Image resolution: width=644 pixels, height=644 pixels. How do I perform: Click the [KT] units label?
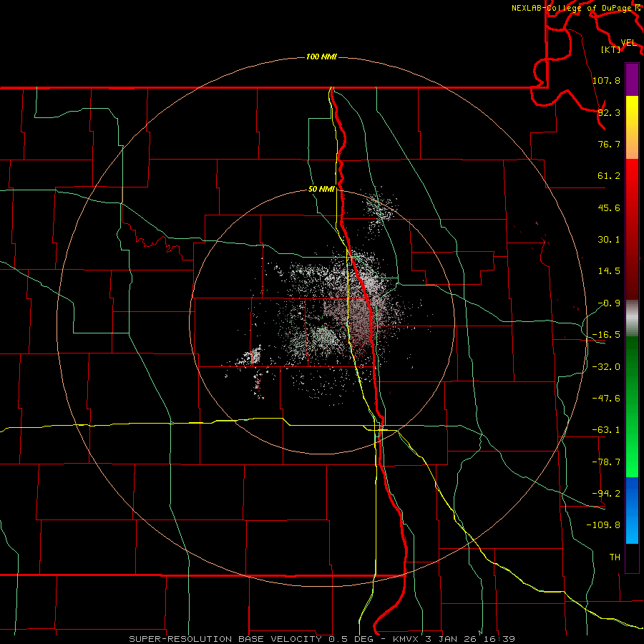tap(610, 49)
